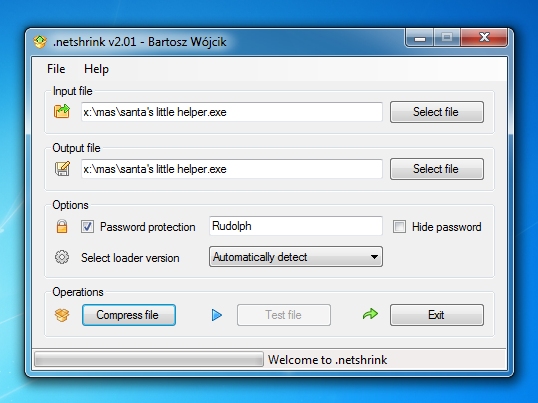Open the File menu
The height and width of the screenshot is (403, 538).
(x=56, y=69)
